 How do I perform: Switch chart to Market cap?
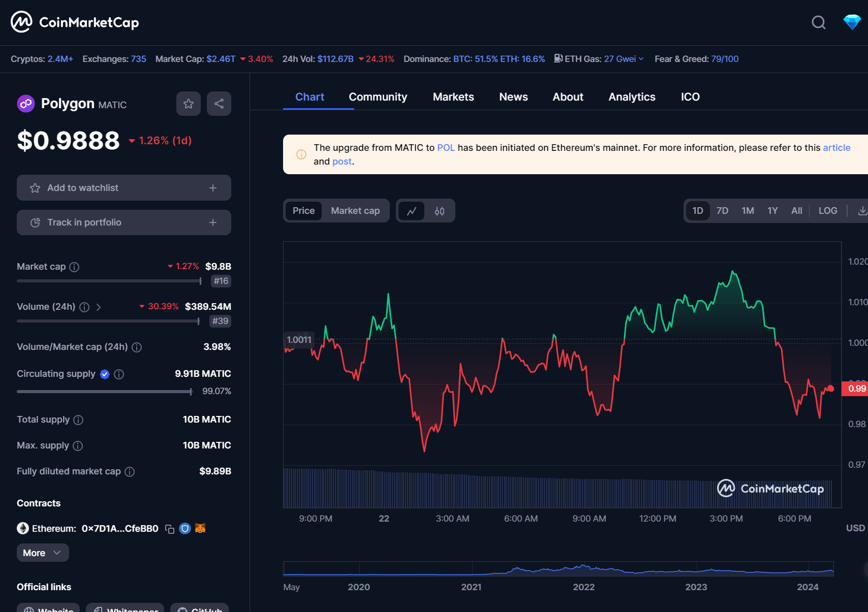pos(355,211)
